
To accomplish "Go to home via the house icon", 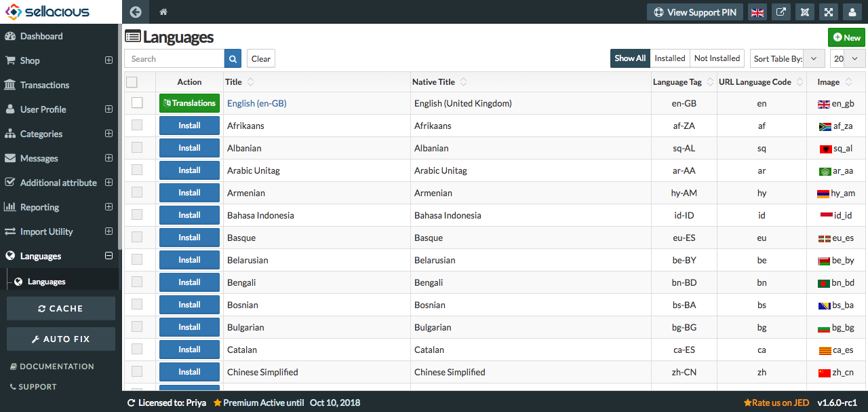I will (163, 12).
